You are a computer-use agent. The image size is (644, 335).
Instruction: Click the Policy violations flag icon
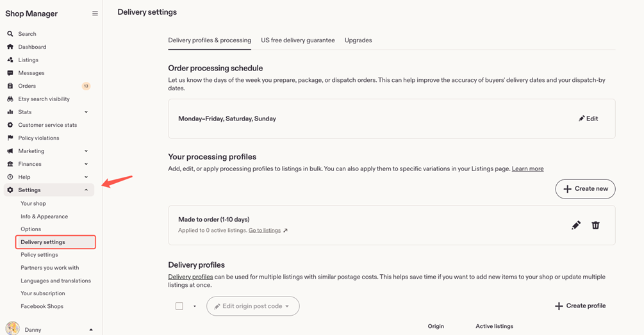click(x=10, y=138)
